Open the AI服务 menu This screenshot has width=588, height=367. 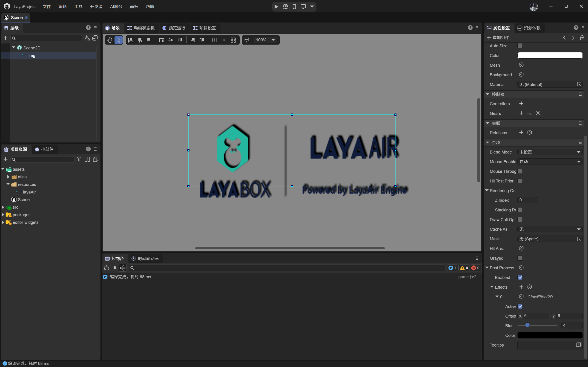coord(116,7)
